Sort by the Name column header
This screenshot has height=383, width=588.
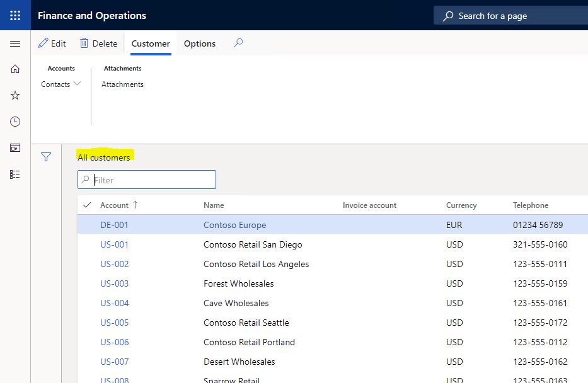[x=214, y=205]
